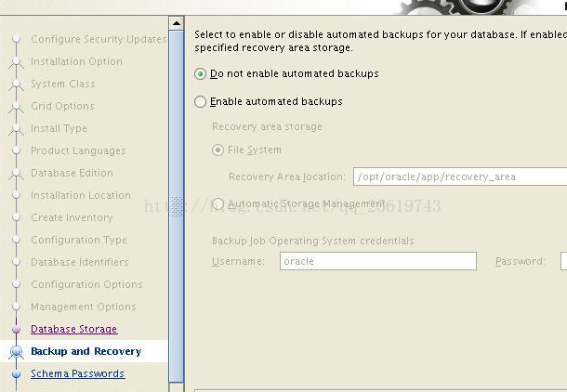Screen dimensions: 567x392
Task: Click Backup Job Operating System credentials label
Action: point(313,241)
